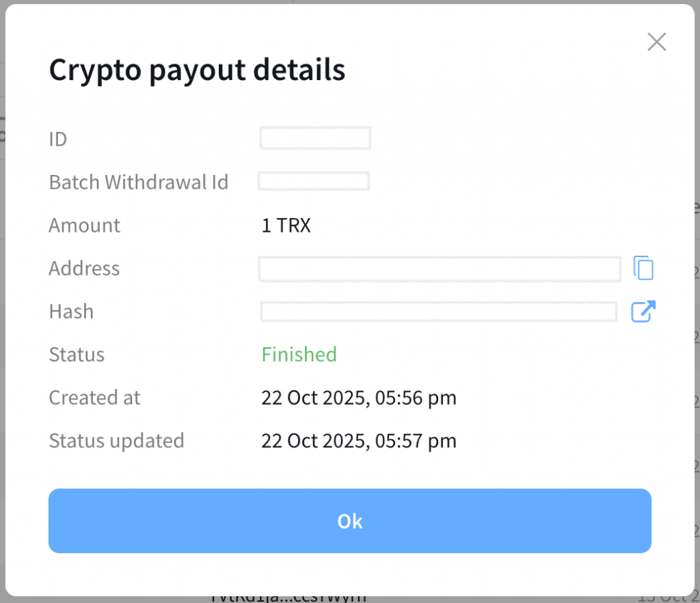Screen dimensions: 700x603
Task: Click the Created at label
Action: pyautogui.click(x=94, y=398)
